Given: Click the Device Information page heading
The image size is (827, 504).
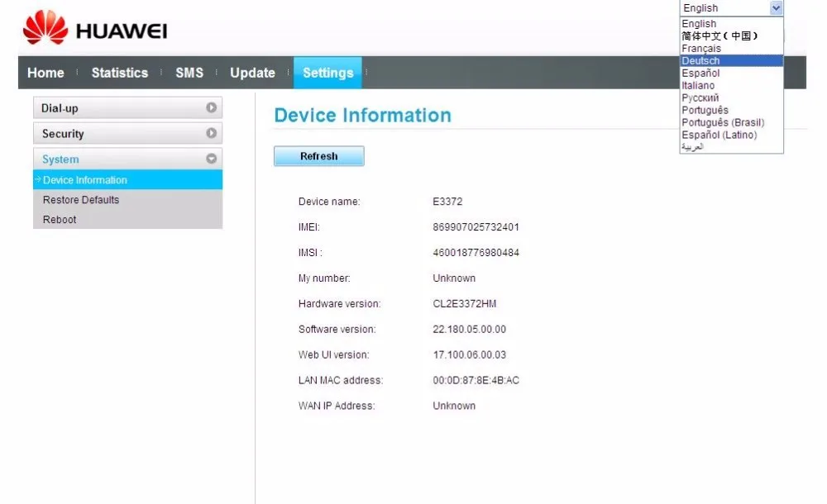Looking at the screenshot, I should pos(363,115).
